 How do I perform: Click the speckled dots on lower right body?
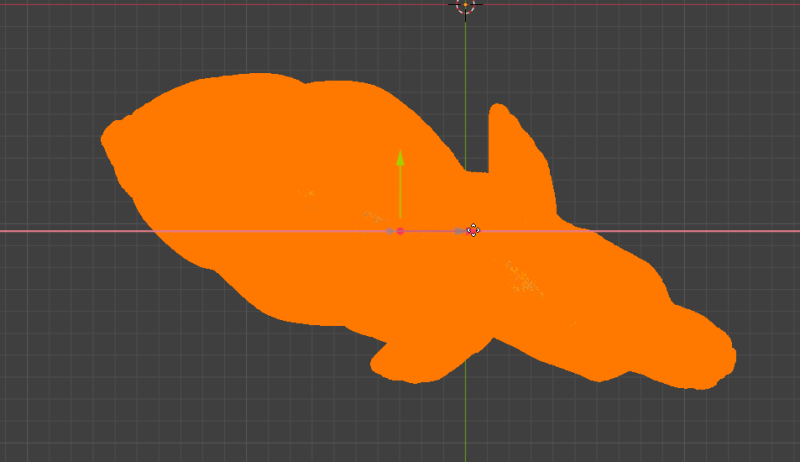(x=522, y=278)
